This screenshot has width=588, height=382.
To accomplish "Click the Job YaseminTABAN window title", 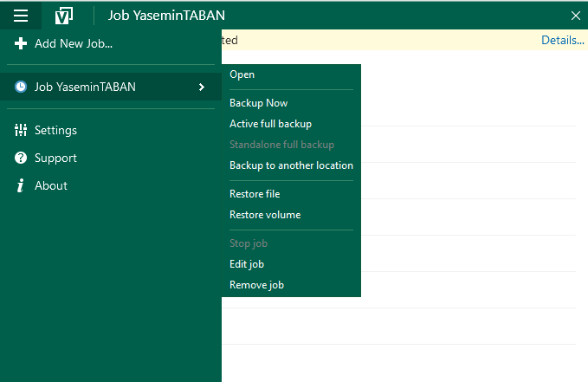I will (166, 16).
